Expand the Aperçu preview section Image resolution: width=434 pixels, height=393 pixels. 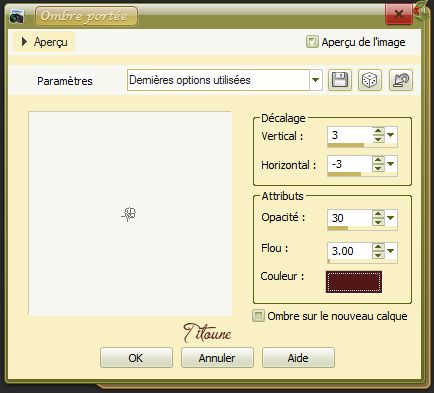(x=24, y=42)
